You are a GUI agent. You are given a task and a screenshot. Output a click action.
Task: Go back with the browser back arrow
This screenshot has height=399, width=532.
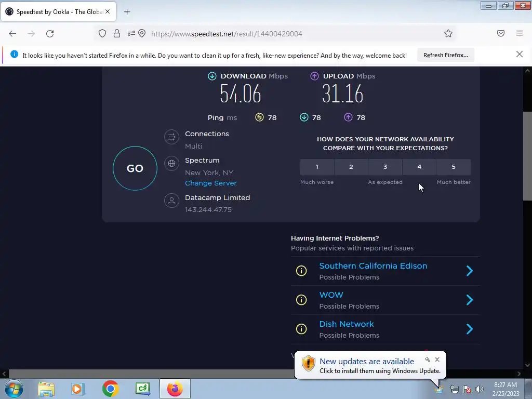point(12,34)
